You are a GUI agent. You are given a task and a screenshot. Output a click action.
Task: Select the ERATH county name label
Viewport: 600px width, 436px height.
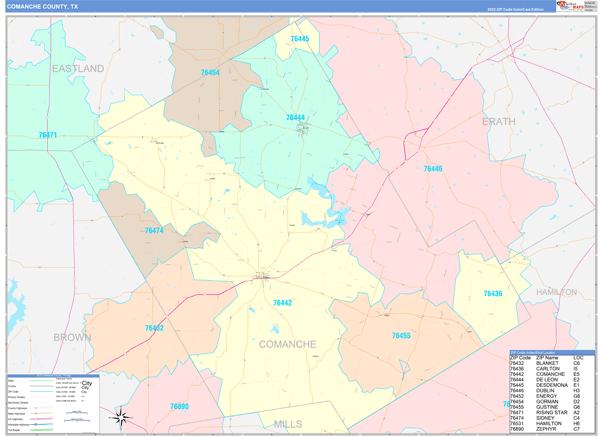[499, 122]
